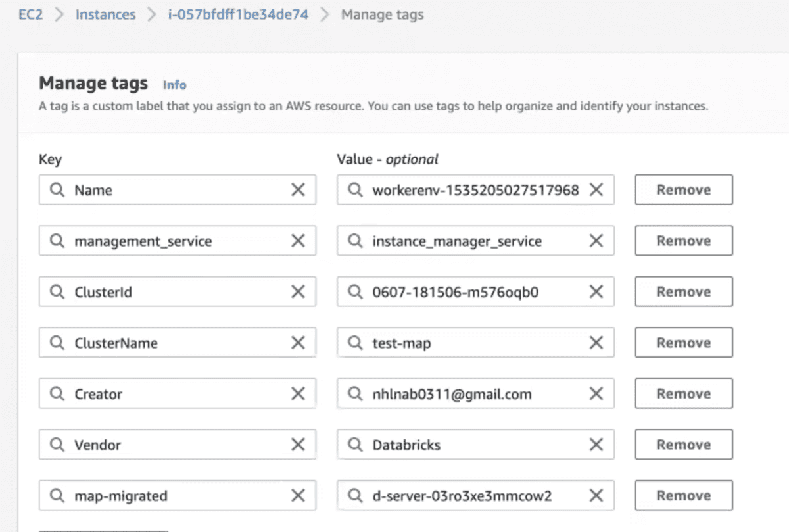Clear the management_service key with X icon
The image size is (789, 532).
(298, 241)
